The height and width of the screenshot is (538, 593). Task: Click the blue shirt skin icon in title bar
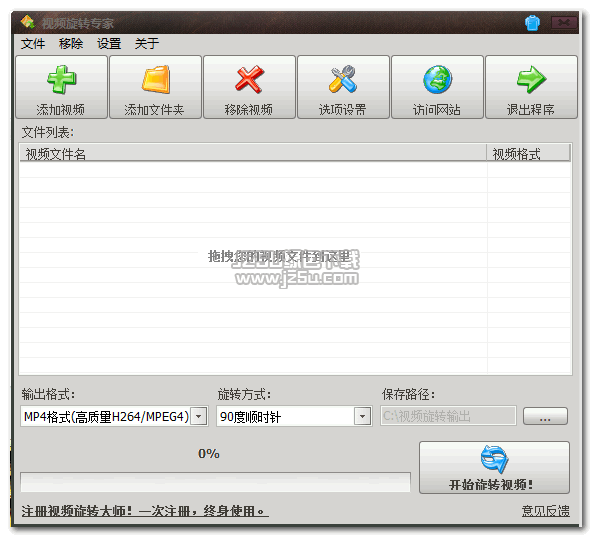coord(532,23)
